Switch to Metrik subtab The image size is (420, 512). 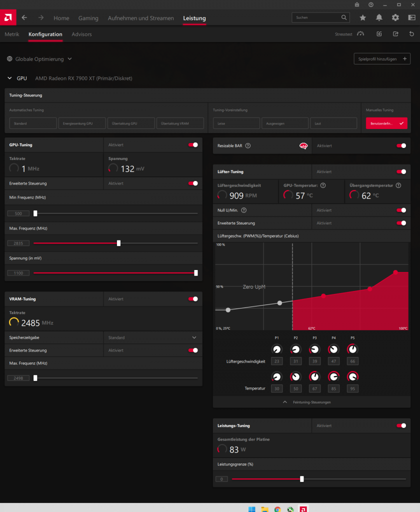point(12,34)
